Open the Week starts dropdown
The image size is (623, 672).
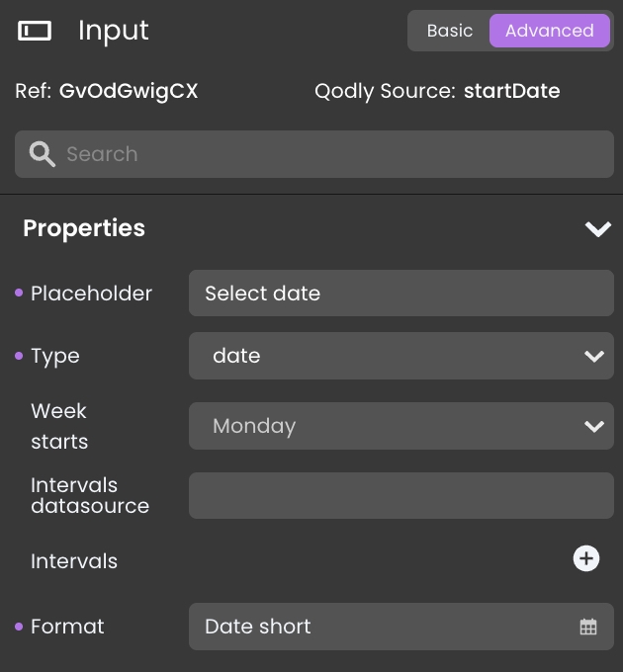tap(400, 426)
